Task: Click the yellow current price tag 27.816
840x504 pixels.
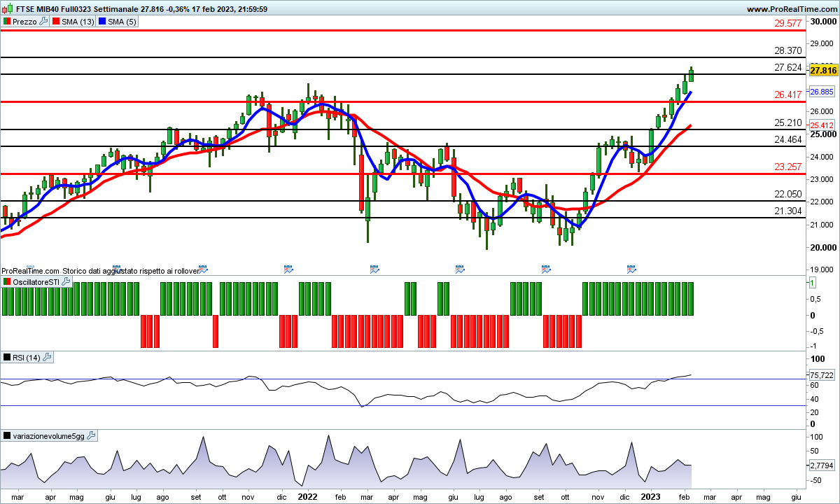Action: 822,70
